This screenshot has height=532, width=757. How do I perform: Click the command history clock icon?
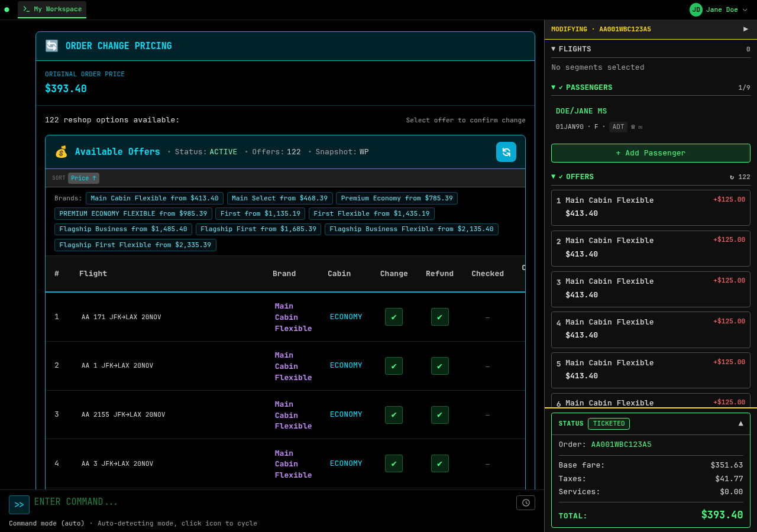526,502
